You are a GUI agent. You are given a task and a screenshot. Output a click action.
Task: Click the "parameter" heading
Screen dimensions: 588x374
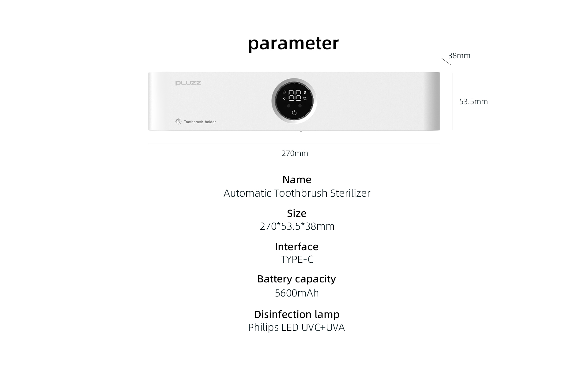pyautogui.click(x=293, y=43)
